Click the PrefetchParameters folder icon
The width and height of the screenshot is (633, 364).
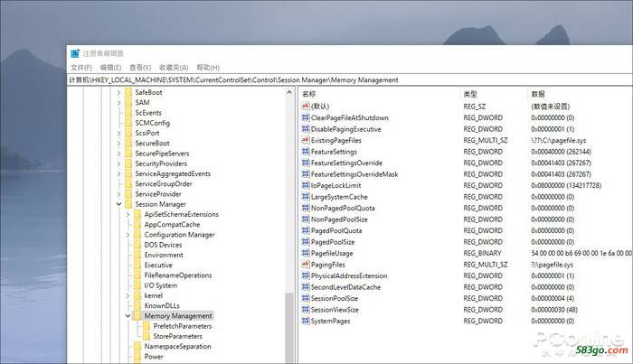click(146, 326)
